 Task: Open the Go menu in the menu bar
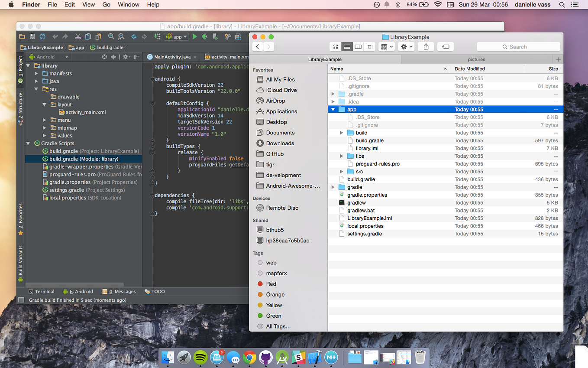106,4
